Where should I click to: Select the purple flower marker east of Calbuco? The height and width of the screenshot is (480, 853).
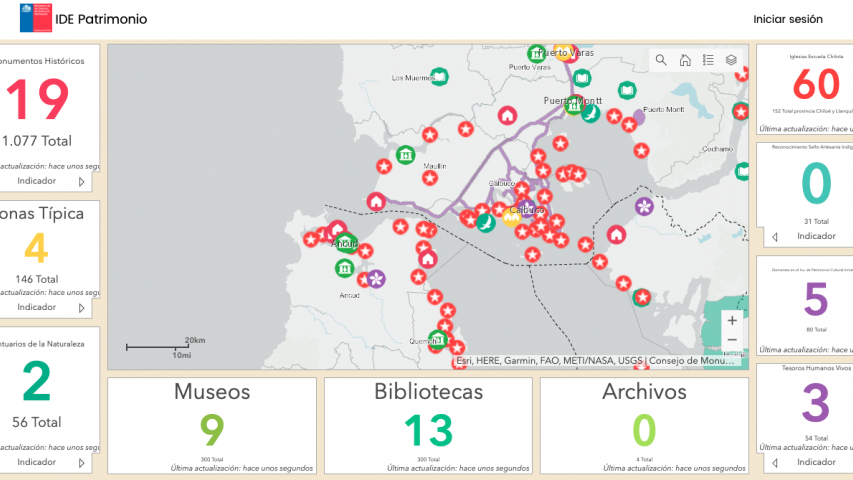(644, 206)
